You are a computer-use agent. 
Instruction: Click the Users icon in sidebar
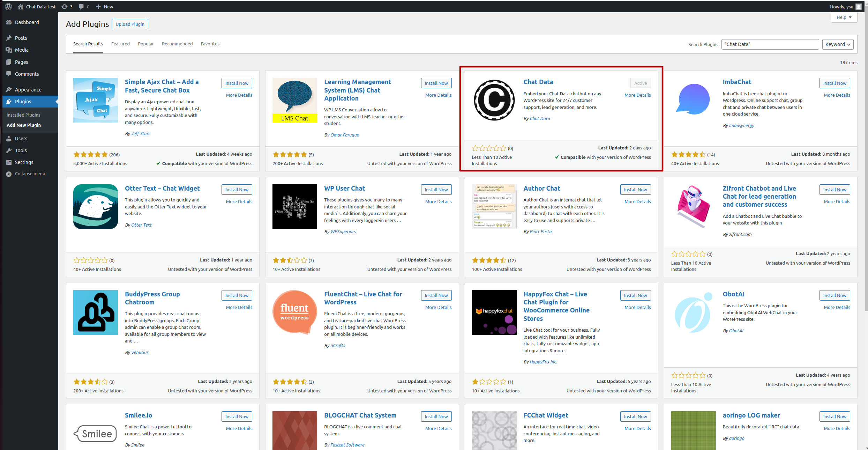click(x=9, y=139)
